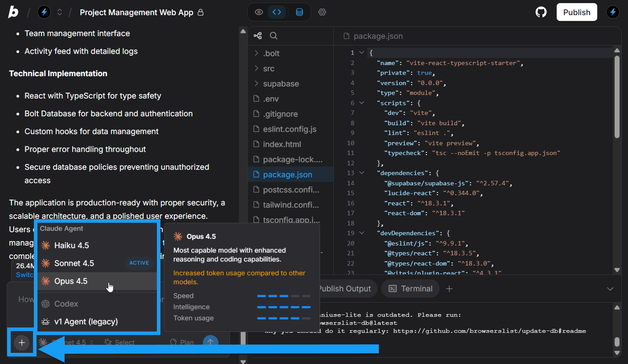The width and height of the screenshot is (628, 364).
Task: Open the browserslist update-db readme link
Action: [x=490, y=331]
